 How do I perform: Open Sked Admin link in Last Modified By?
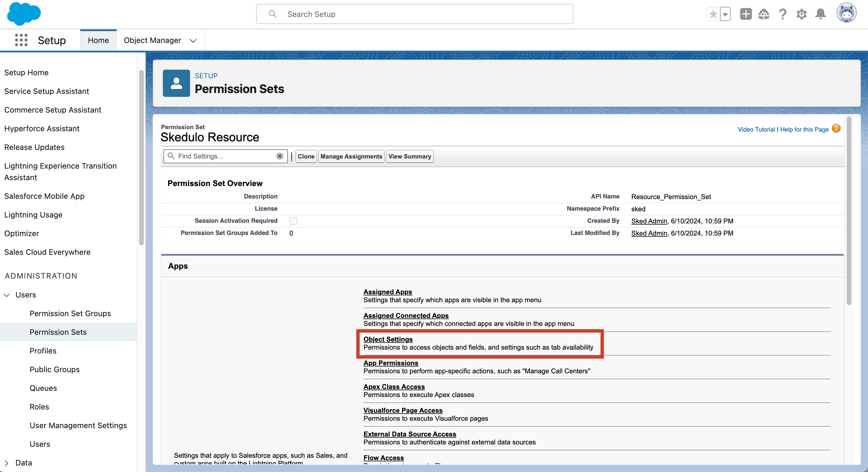(x=649, y=233)
